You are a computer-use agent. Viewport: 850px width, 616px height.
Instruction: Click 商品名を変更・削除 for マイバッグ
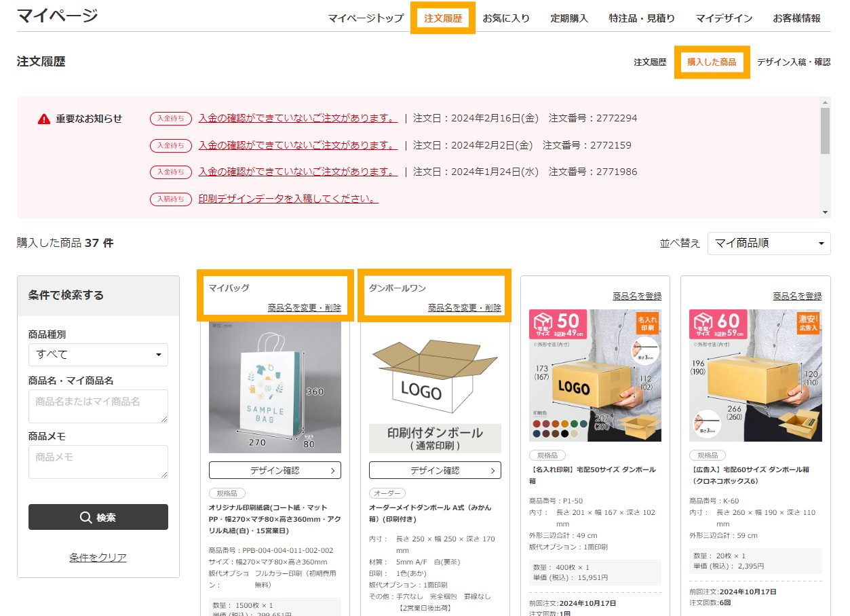[x=305, y=308]
